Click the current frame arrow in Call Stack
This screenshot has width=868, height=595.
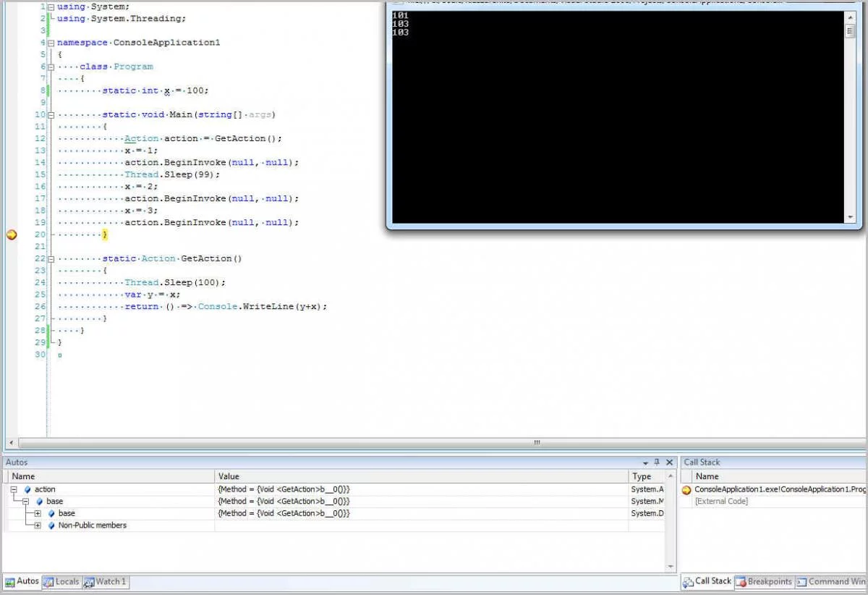686,490
